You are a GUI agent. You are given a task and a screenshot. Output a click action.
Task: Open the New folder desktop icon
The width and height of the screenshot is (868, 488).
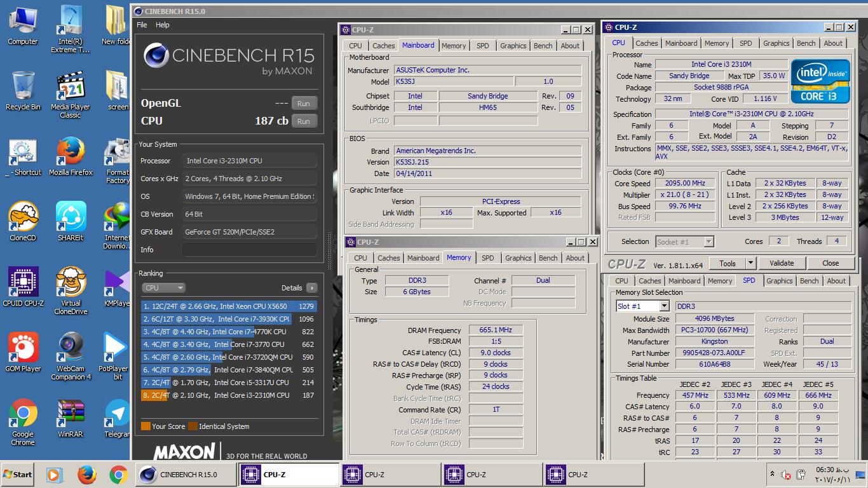116,25
